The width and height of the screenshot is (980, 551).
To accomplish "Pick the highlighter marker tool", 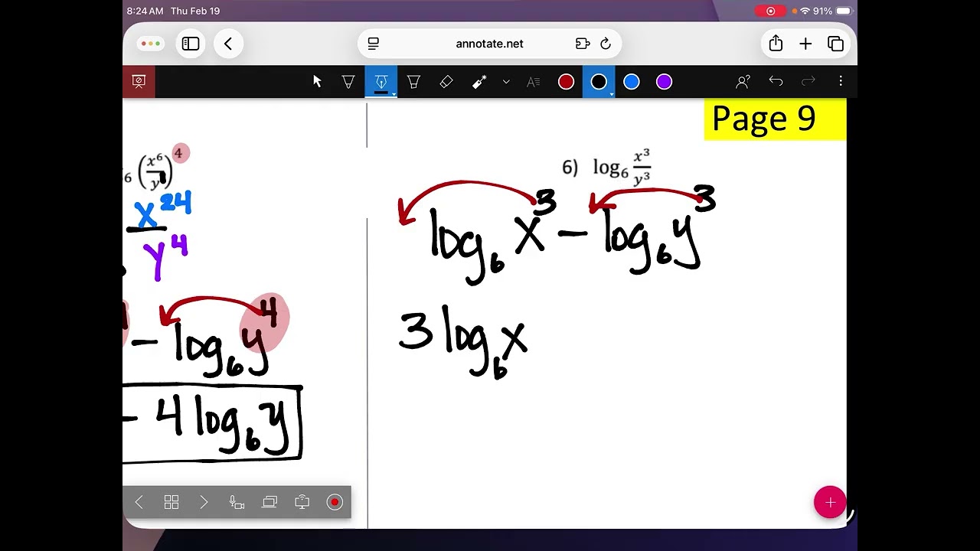I will tap(413, 82).
